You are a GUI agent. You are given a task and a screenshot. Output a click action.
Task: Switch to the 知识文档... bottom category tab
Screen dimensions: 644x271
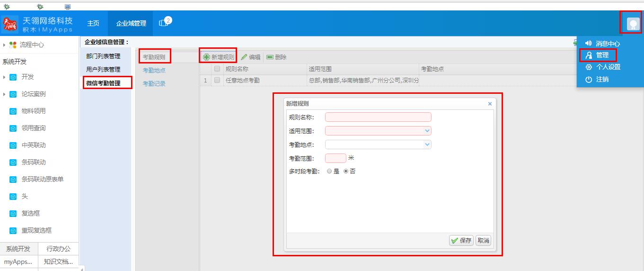58,262
